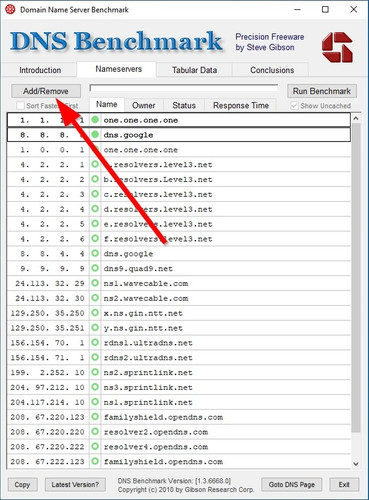Click the scroll up arrow of the list

point(356,118)
